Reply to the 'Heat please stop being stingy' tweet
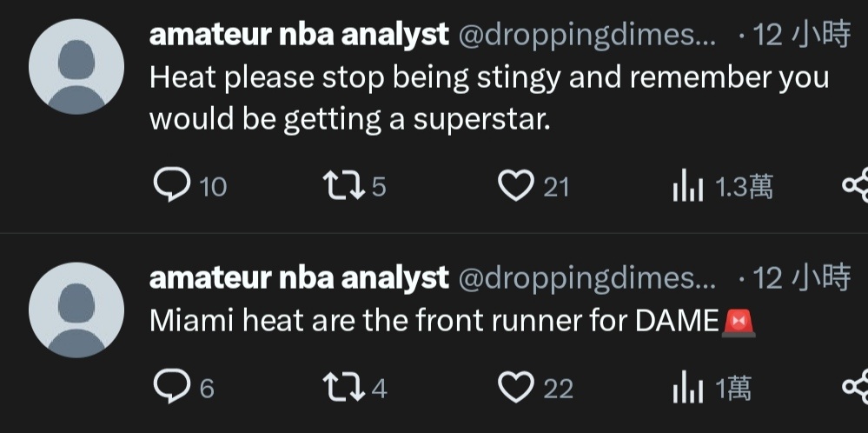This screenshot has width=868, height=433. click(x=172, y=185)
